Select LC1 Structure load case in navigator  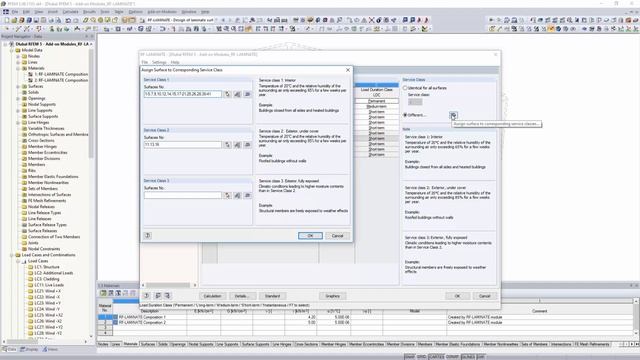coord(47,267)
